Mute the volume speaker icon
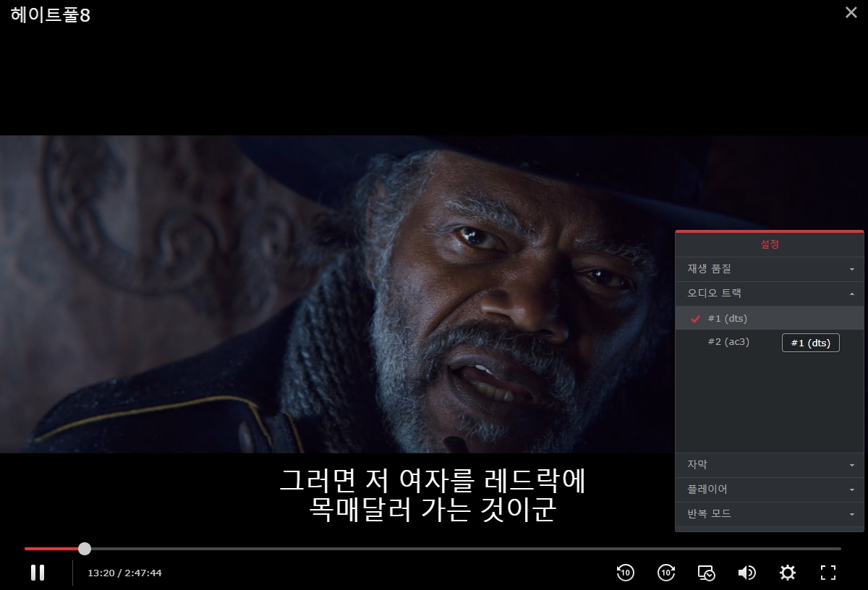Image resolution: width=868 pixels, height=590 pixels. pos(746,573)
